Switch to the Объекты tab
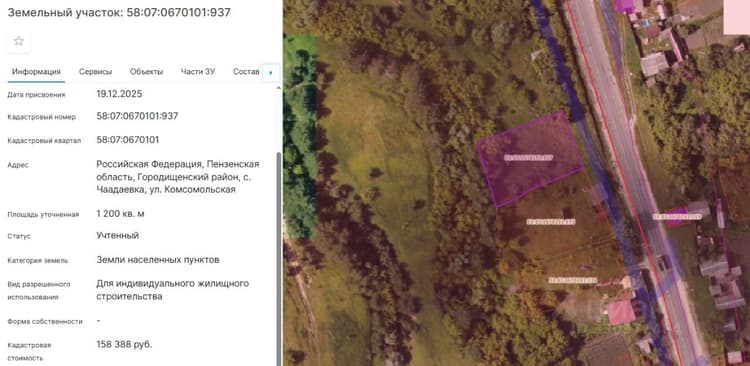Viewport: 750px width, 366px height. coord(146,72)
